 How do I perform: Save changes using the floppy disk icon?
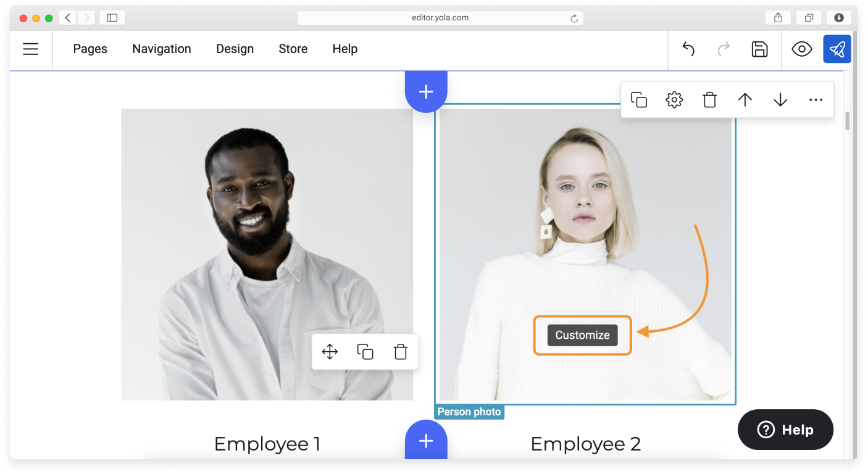[x=759, y=49]
